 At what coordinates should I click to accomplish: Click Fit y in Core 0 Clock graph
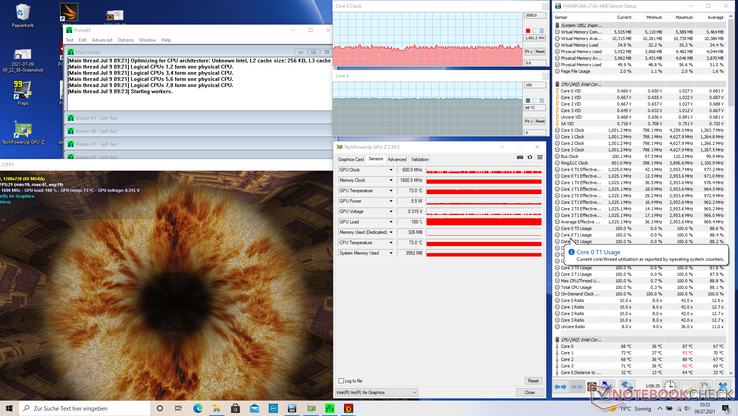pyautogui.click(x=529, y=51)
